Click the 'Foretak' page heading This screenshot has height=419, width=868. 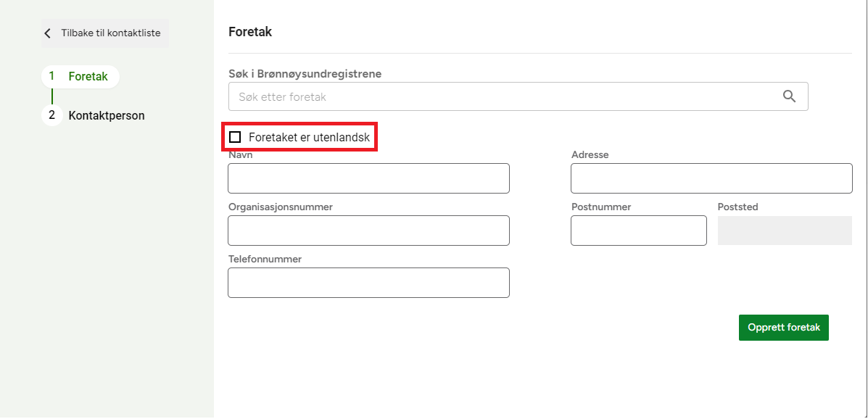click(x=250, y=32)
